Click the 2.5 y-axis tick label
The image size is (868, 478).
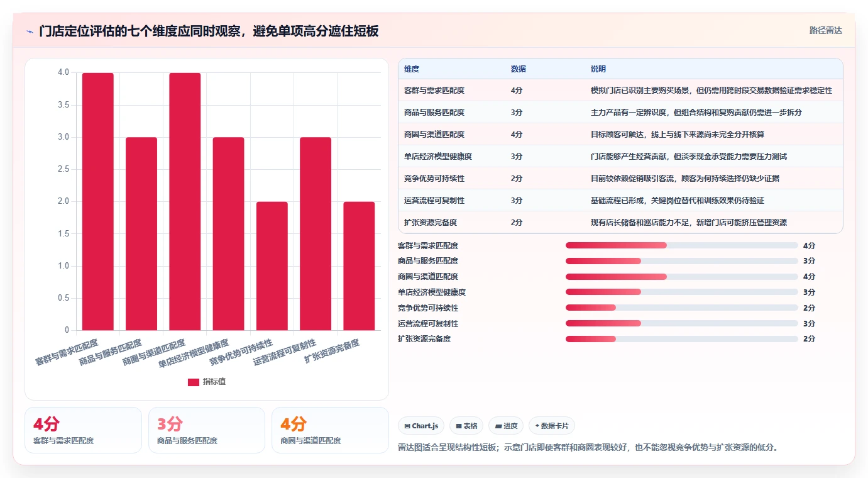(x=63, y=169)
